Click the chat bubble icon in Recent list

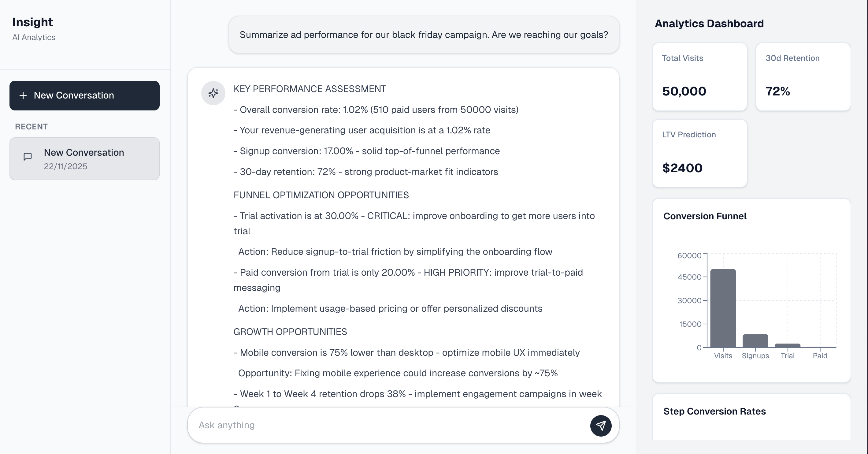(28, 157)
